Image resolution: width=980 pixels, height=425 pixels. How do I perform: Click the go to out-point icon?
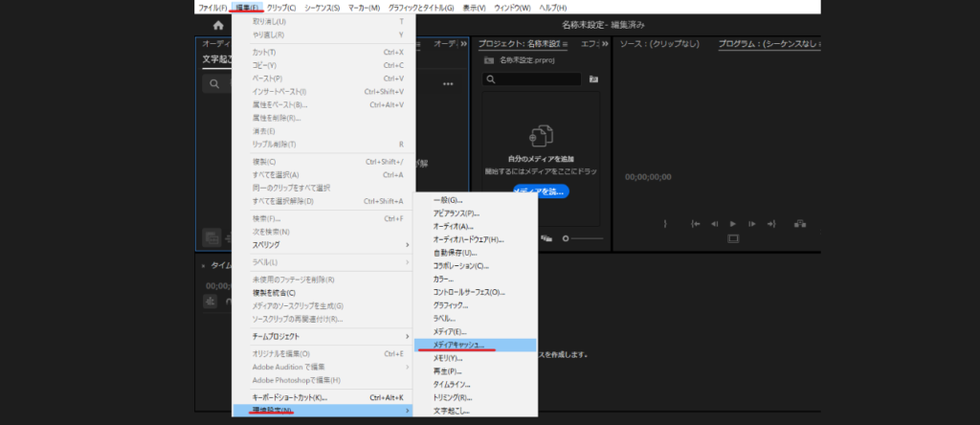pyautogui.click(x=770, y=223)
